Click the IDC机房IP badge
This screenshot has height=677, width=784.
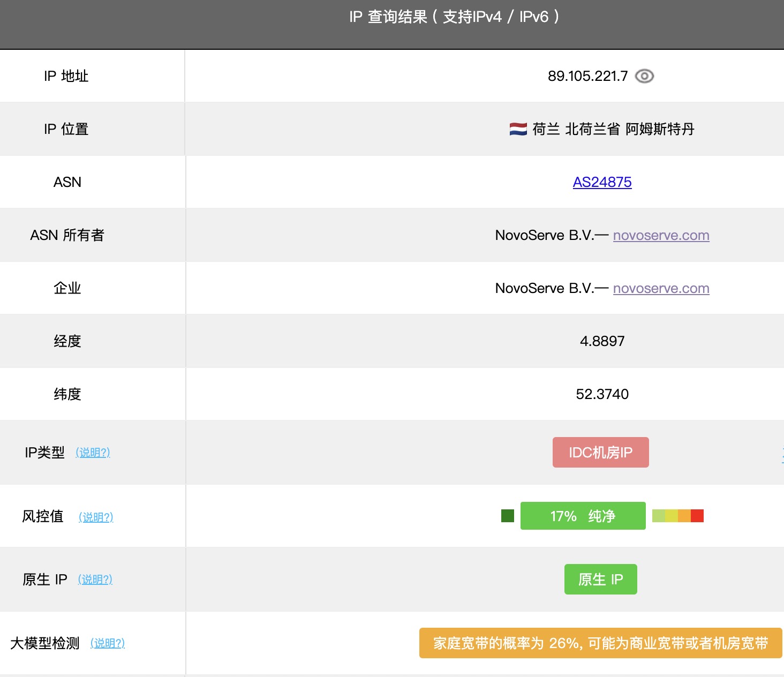tap(600, 453)
